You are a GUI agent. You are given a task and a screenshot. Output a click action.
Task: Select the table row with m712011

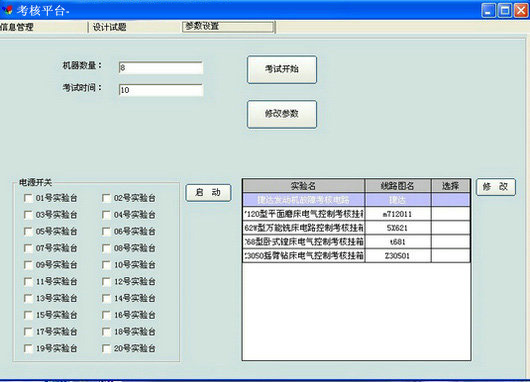356,214
